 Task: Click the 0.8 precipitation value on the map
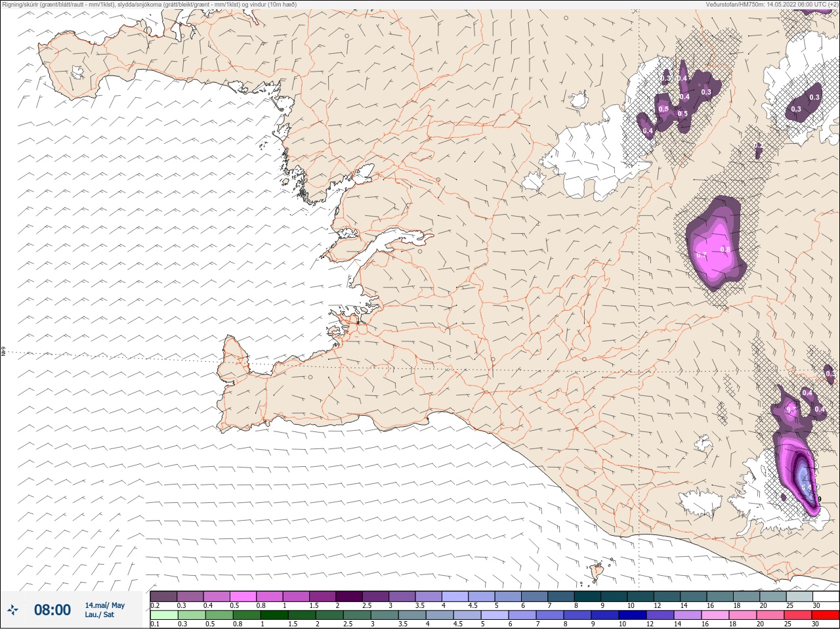coord(725,249)
